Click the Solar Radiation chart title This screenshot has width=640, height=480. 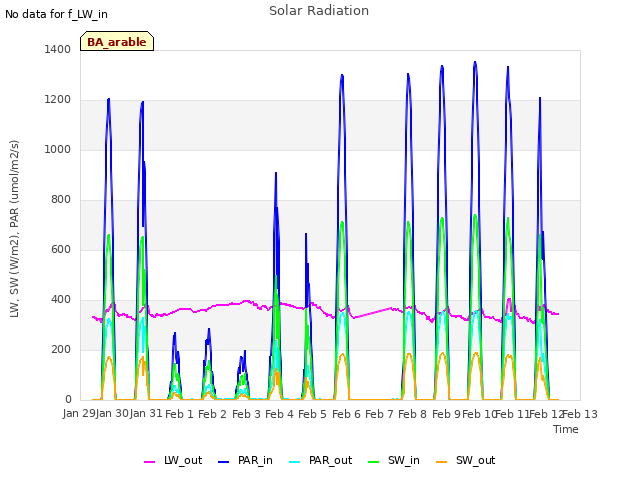coord(319,11)
